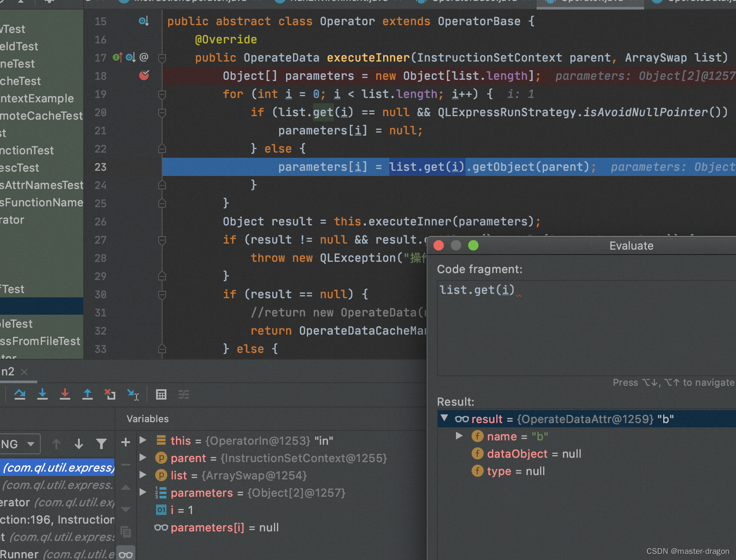This screenshot has height=560, width=736.
Task: Click line number 23 in the gutter
Action: click(101, 167)
